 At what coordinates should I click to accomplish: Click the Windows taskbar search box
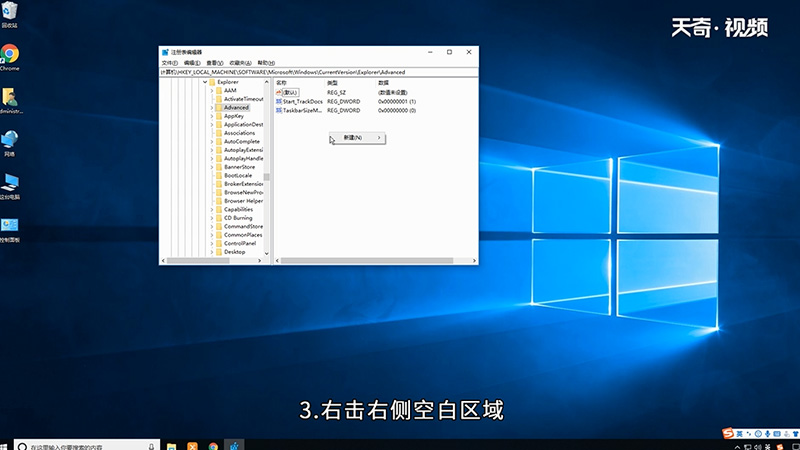pos(87,446)
